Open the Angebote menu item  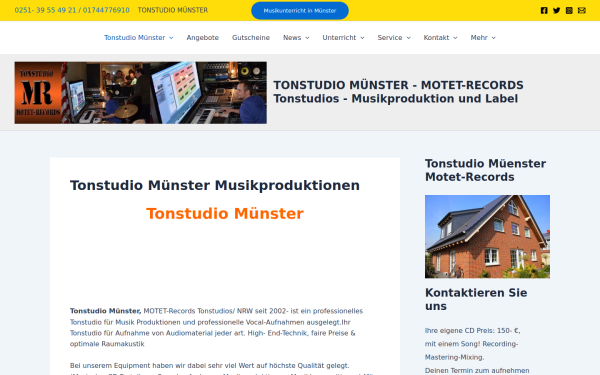pyautogui.click(x=202, y=38)
